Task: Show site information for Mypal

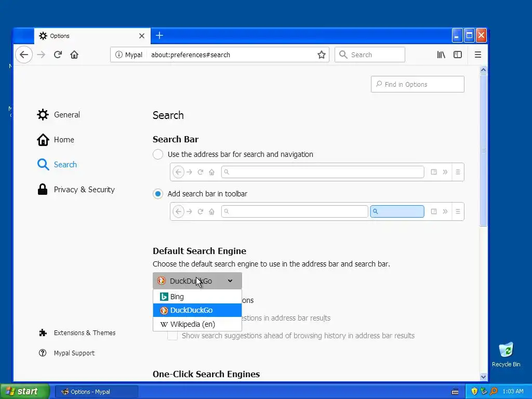Action: tap(129, 55)
